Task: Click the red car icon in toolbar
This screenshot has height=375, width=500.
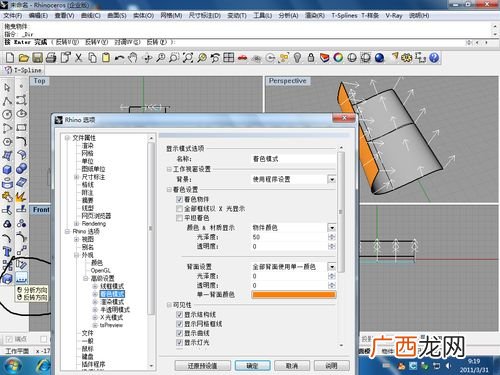Action: (x=242, y=58)
